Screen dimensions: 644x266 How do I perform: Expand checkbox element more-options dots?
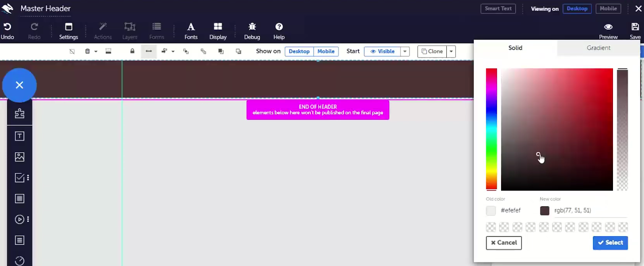click(28, 178)
